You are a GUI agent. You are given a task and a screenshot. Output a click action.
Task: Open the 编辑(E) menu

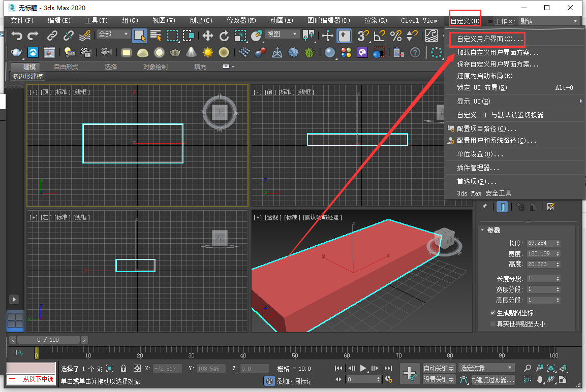59,20
